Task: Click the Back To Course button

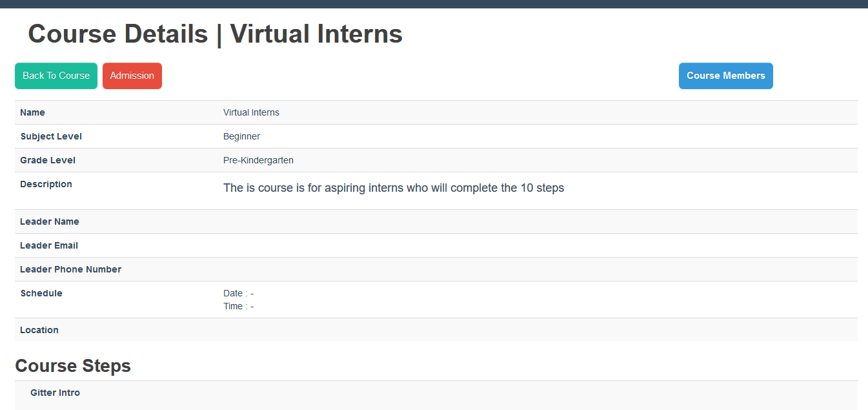Action: coord(56,76)
